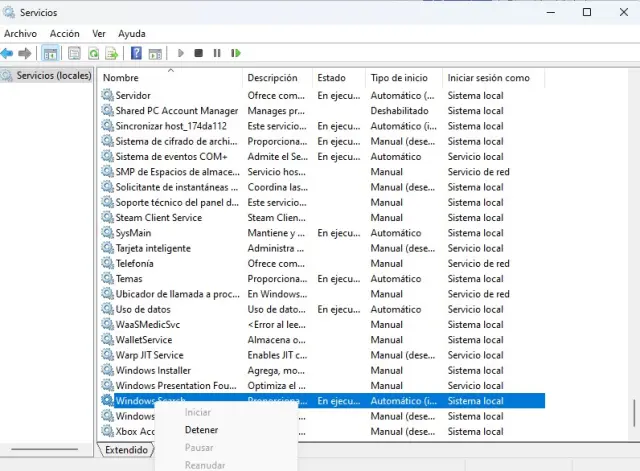Open the blue help question mark icon

pyautogui.click(x=136, y=53)
